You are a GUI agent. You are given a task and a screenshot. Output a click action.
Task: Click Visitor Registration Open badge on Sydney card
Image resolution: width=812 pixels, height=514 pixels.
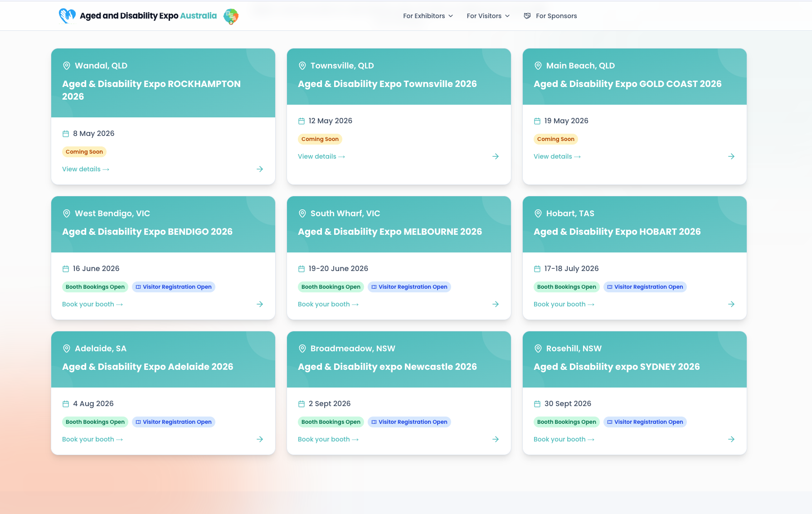pyautogui.click(x=645, y=422)
